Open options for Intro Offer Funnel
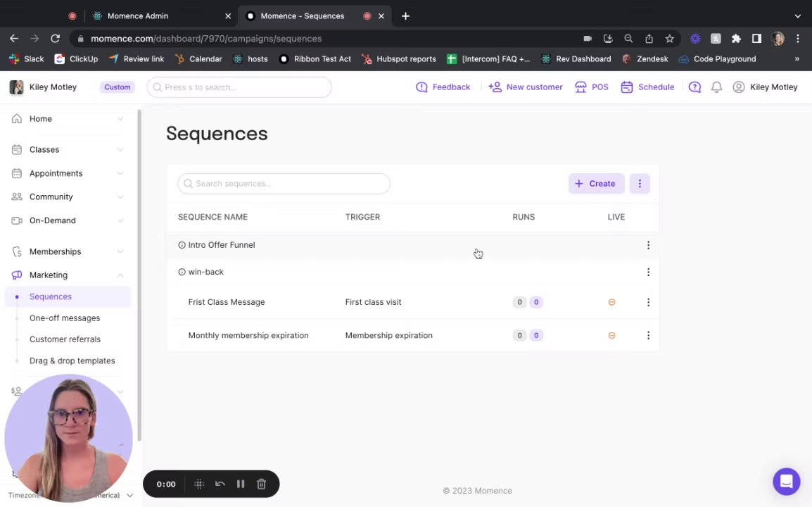The image size is (812, 507). [x=648, y=245]
